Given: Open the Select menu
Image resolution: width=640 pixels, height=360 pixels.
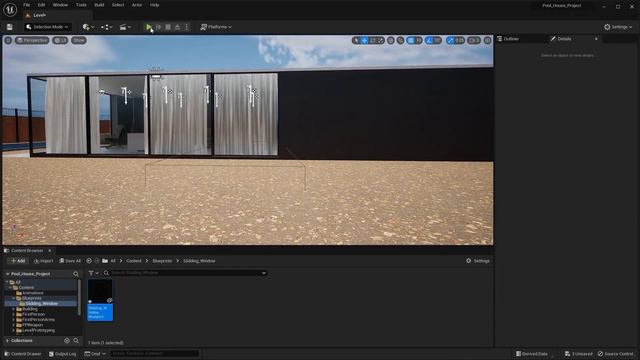Looking at the screenshot, I should coord(118,5).
